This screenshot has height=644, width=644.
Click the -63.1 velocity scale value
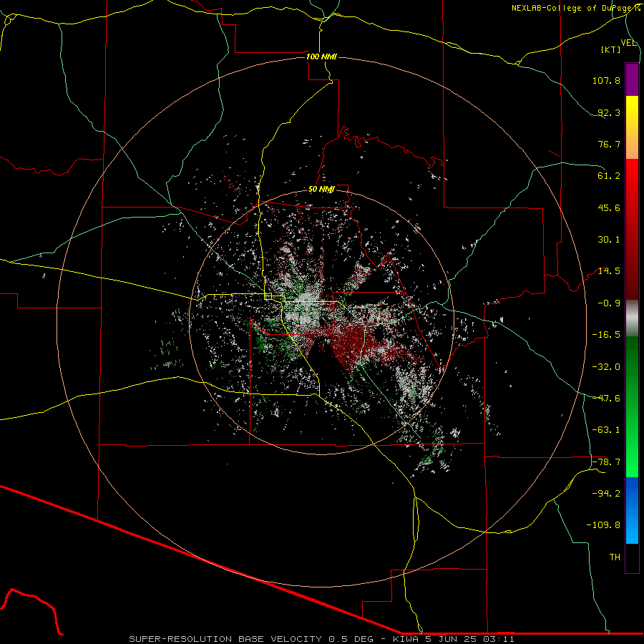[606, 430]
